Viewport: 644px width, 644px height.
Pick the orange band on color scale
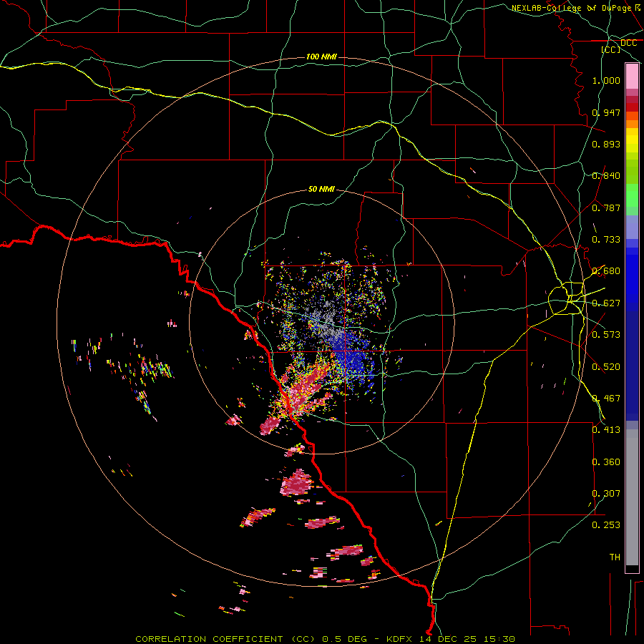pyautogui.click(x=632, y=124)
